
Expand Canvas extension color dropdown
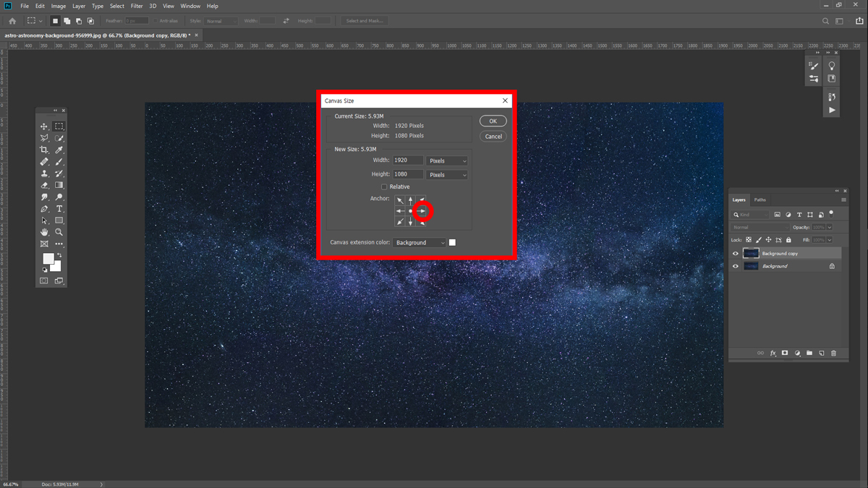pyautogui.click(x=420, y=243)
